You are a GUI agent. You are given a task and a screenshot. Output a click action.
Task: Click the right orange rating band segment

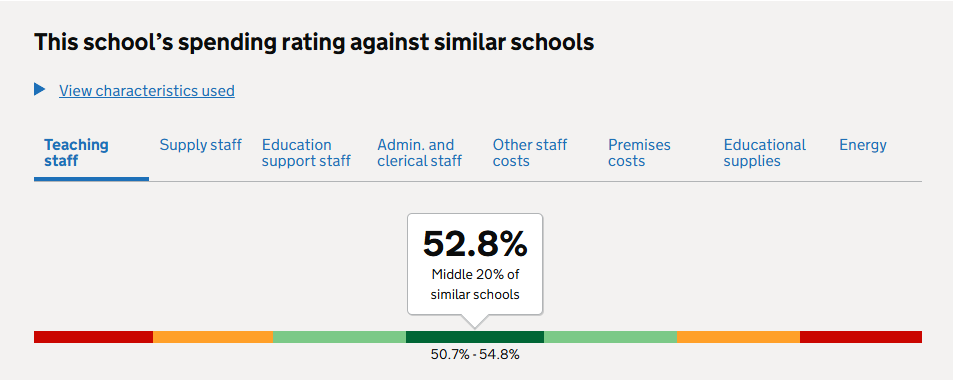738,337
